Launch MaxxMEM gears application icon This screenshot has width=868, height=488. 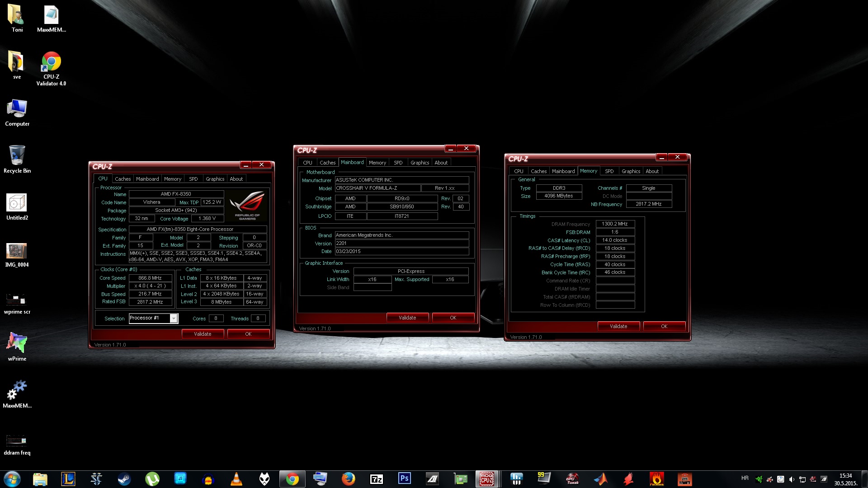[17, 394]
